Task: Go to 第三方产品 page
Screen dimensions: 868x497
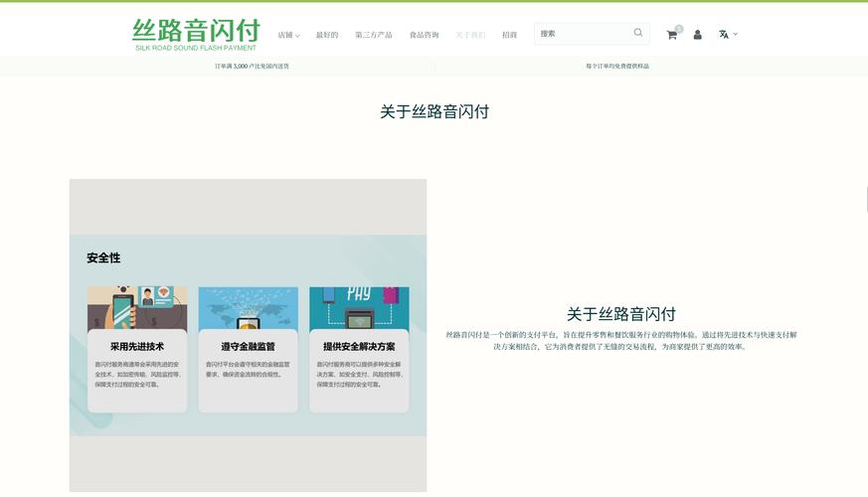Action: (374, 35)
